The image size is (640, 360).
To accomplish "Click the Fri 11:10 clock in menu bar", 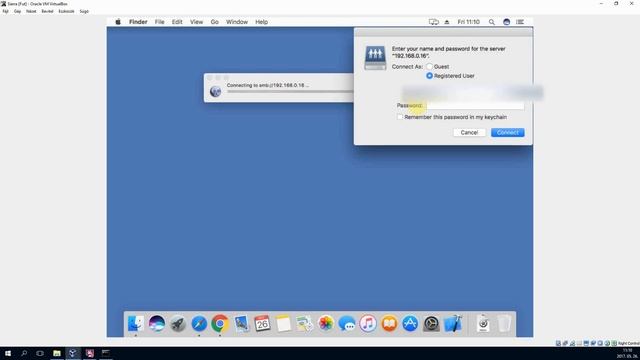I will [x=469, y=22].
